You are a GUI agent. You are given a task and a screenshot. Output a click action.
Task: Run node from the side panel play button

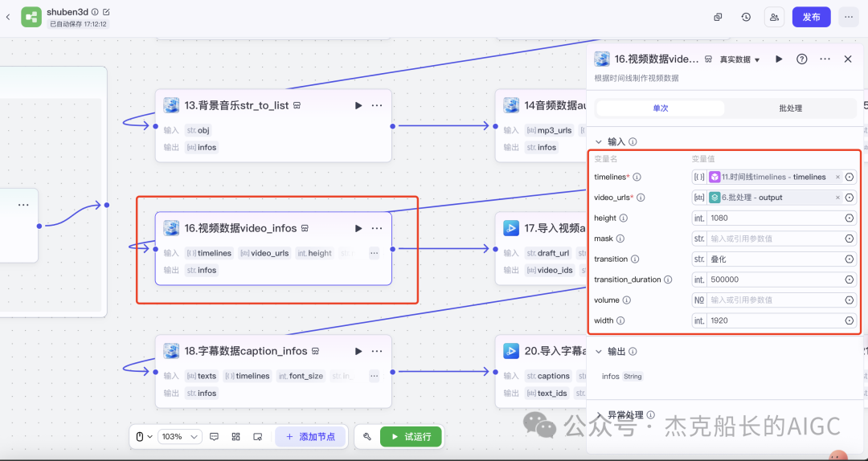click(779, 59)
